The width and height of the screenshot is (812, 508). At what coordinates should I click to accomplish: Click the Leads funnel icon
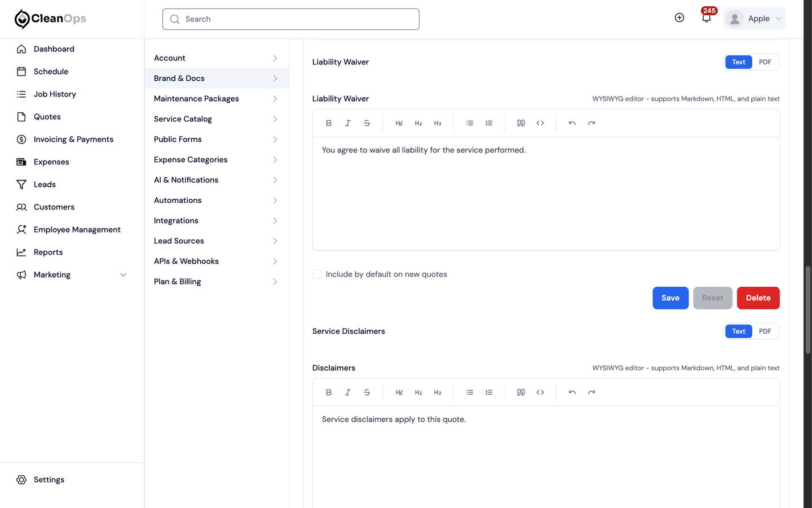[21, 185]
